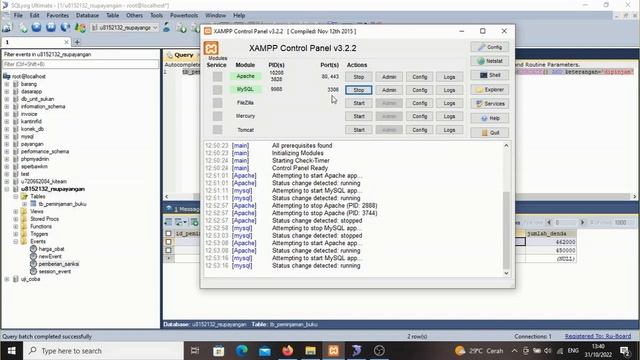
Task: Open Apache Admin
Action: click(389, 77)
